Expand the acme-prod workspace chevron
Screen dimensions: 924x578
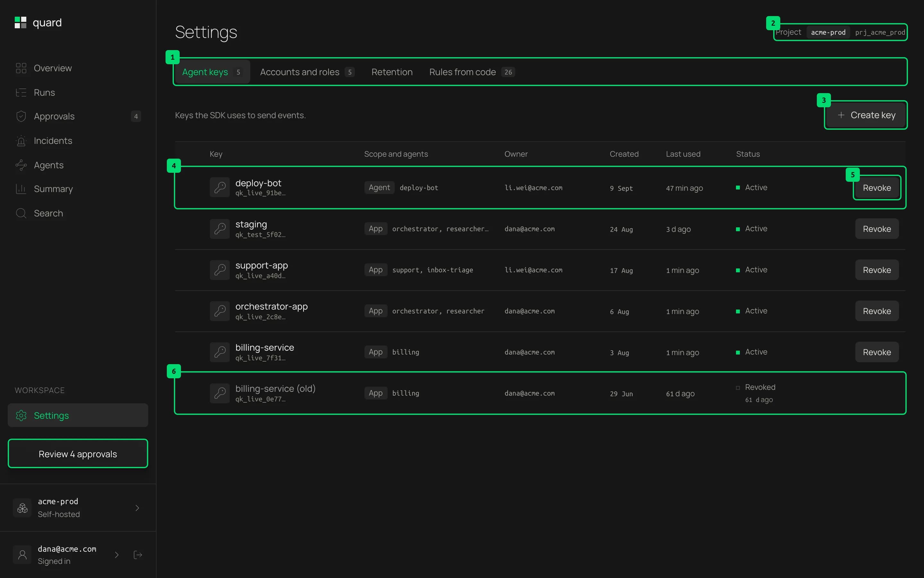(137, 508)
